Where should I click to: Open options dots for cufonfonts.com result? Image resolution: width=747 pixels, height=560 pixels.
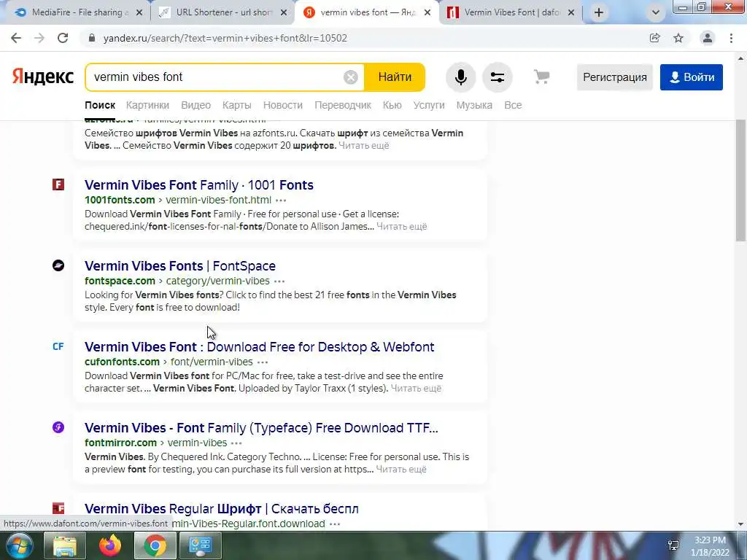[x=263, y=362]
